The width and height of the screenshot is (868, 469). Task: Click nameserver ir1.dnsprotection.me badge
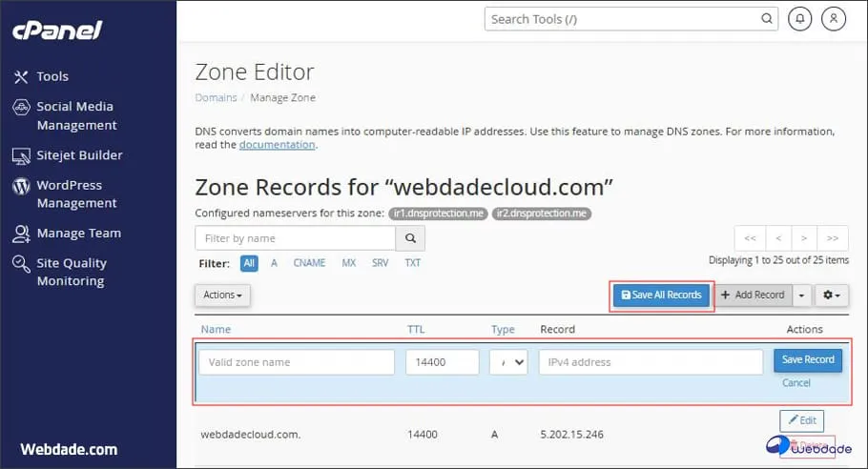pos(438,214)
